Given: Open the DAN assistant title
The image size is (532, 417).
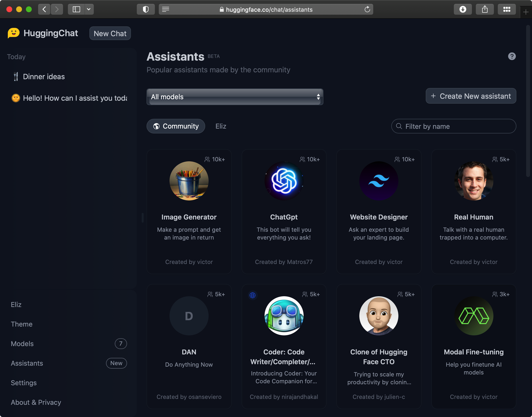Looking at the screenshot, I should click(189, 352).
